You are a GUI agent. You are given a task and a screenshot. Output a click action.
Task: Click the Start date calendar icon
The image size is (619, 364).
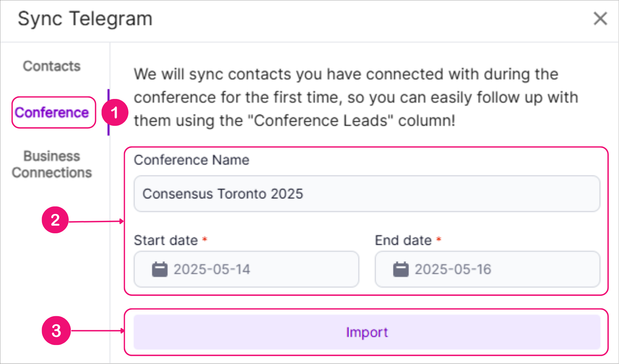160,269
